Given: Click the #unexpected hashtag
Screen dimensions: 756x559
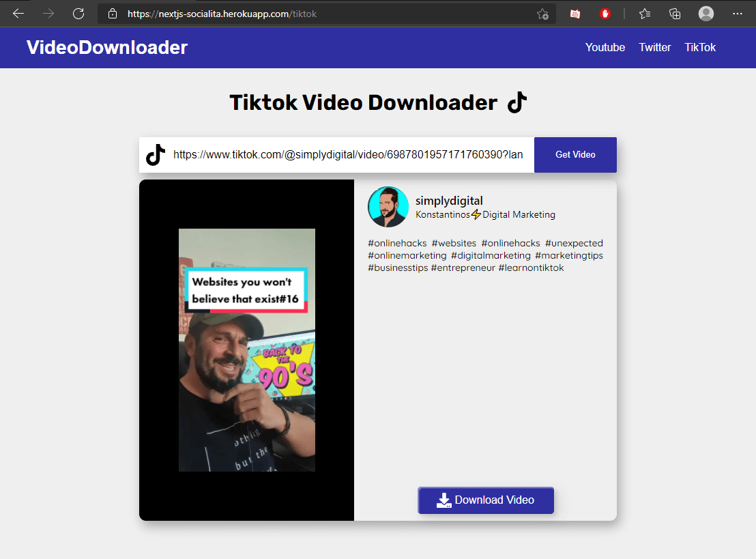Looking at the screenshot, I should click(x=574, y=243).
